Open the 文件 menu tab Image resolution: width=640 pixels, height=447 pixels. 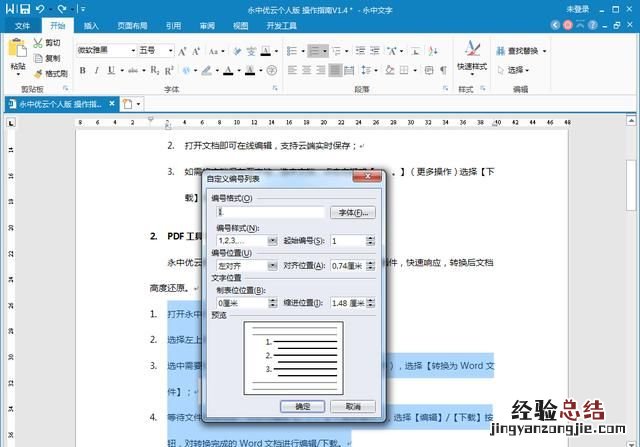pos(22,26)
